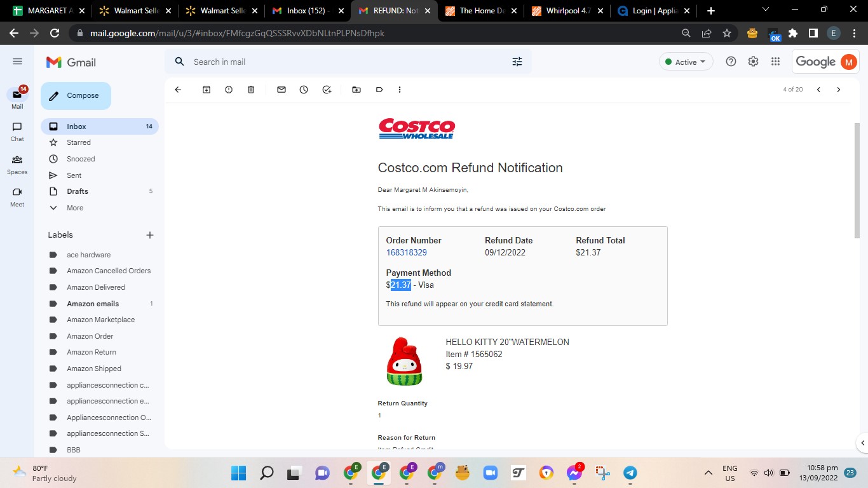Open Chrome extensions puzzle icon
The image size is (868, 488).
793,33
